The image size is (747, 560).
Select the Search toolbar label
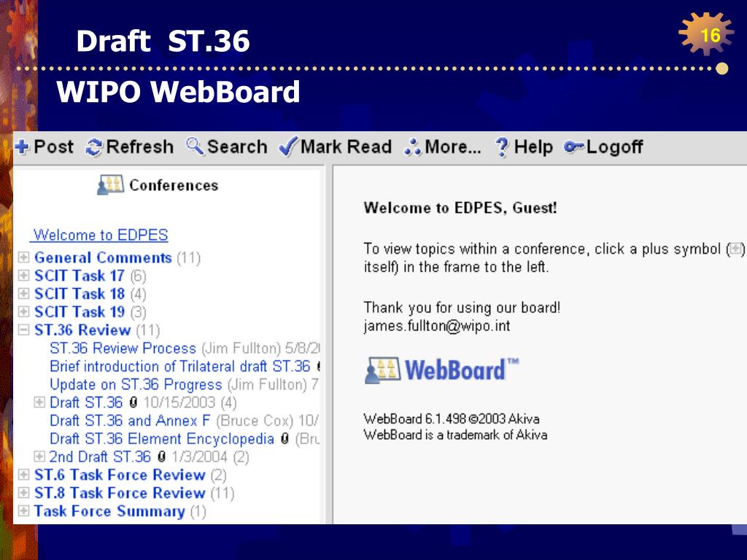coord(237,147)
